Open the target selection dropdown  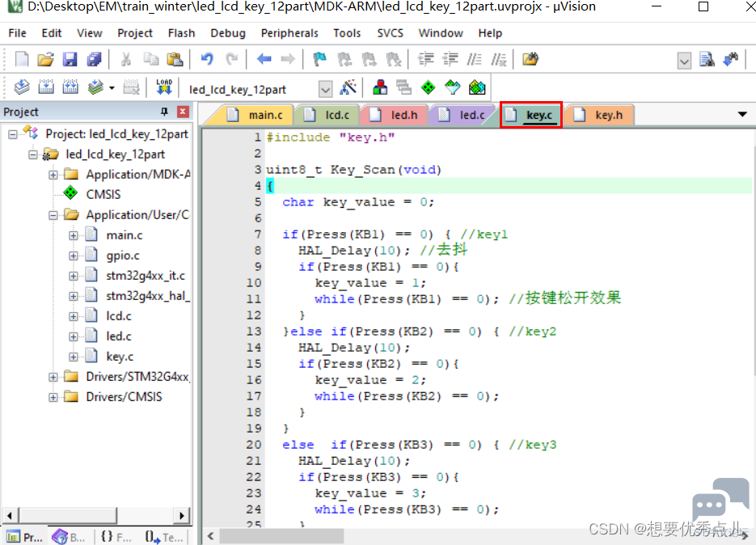pos(326,89)
